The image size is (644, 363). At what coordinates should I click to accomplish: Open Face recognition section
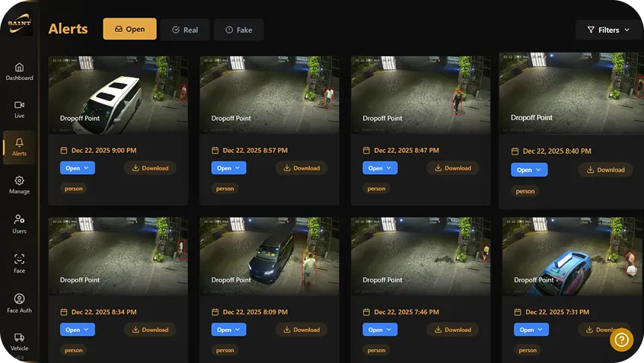[19, 263]
